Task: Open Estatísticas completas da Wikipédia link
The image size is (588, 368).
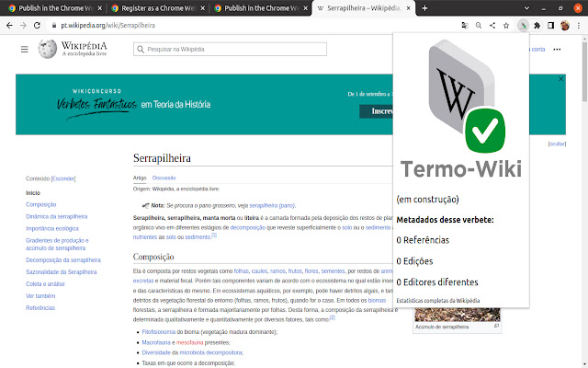Action: point(438,301)
